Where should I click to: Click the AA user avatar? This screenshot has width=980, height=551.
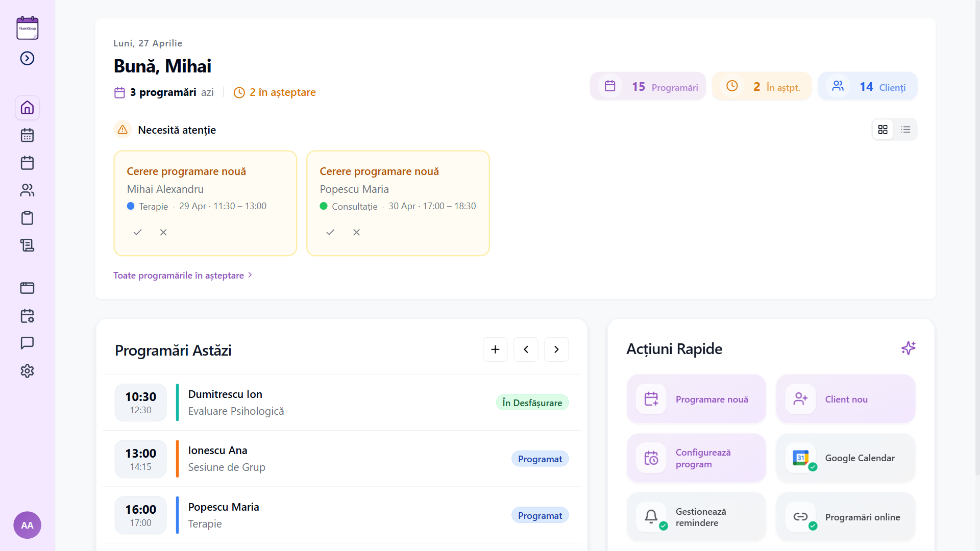tap(27, 525)
